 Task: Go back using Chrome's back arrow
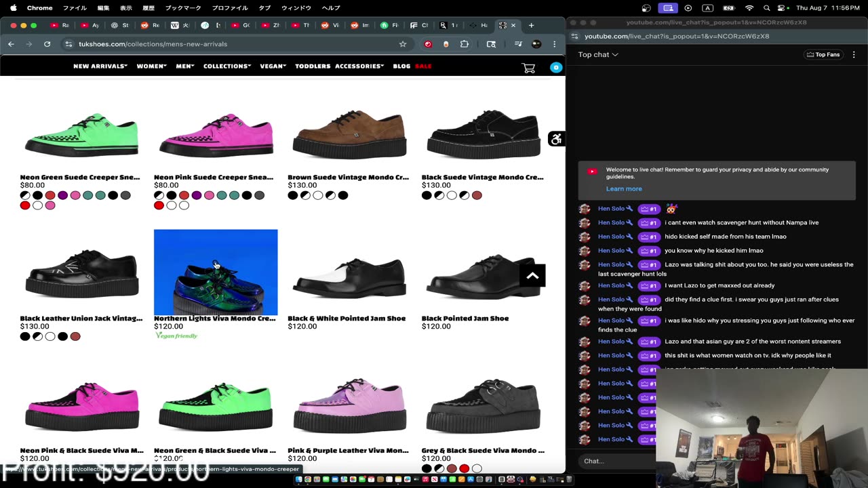coord(11,44)
